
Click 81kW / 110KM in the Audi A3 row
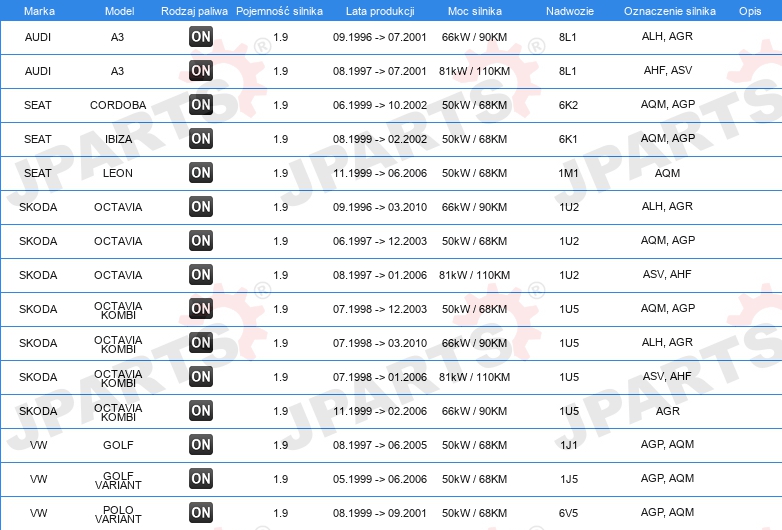[474, 71]
